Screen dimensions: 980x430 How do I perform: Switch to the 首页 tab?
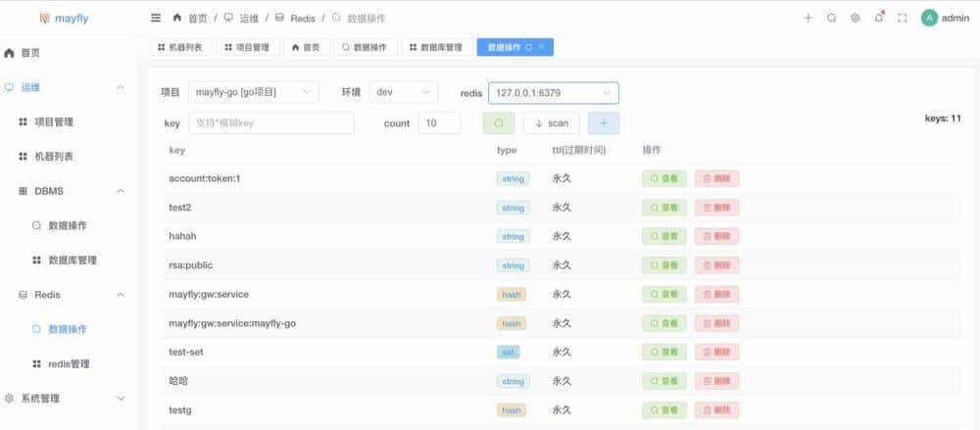306,47
